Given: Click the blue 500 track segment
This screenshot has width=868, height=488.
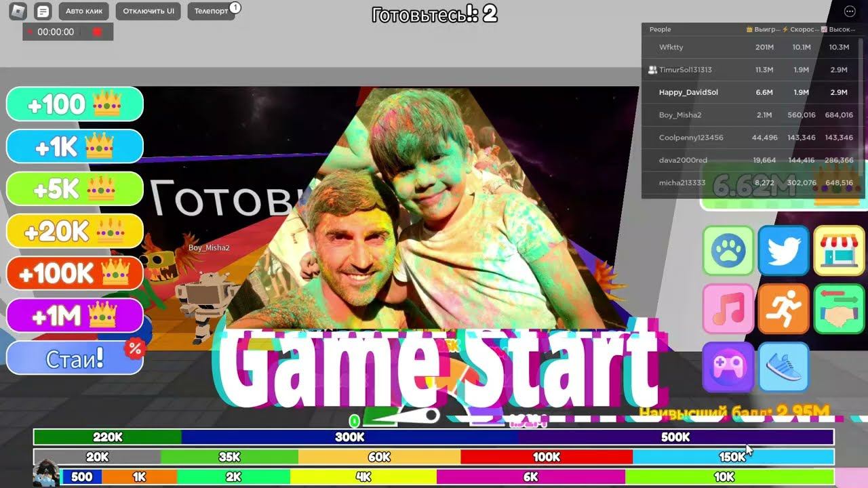Looking at the screenshot, I should 81,476.
